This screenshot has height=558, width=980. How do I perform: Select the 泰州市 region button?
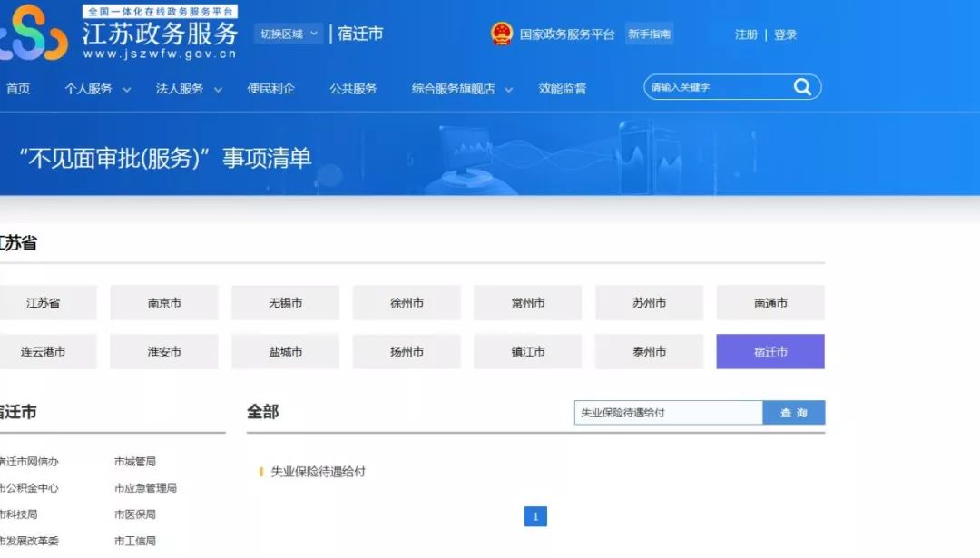click(650, 351)
